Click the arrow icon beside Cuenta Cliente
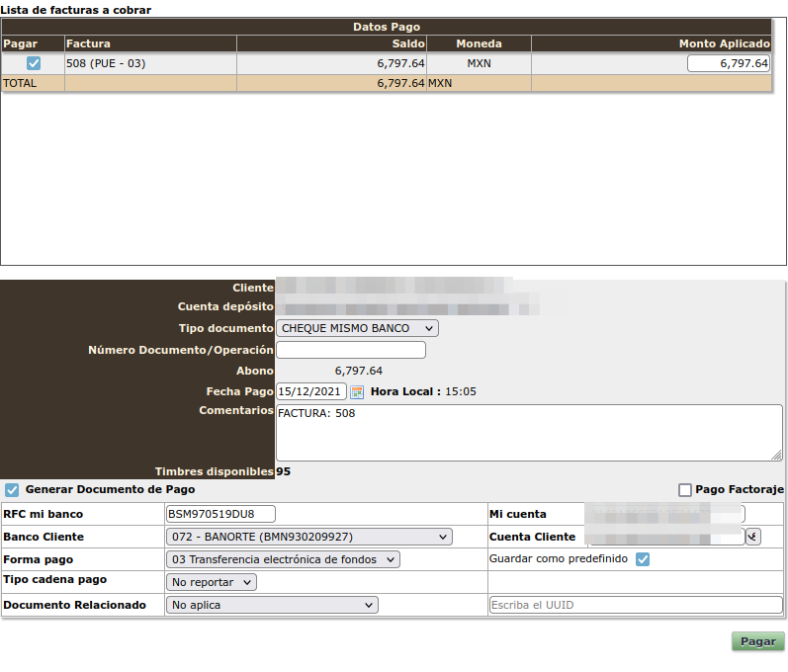This screenshot has height=672, width=788. [752, 537]
